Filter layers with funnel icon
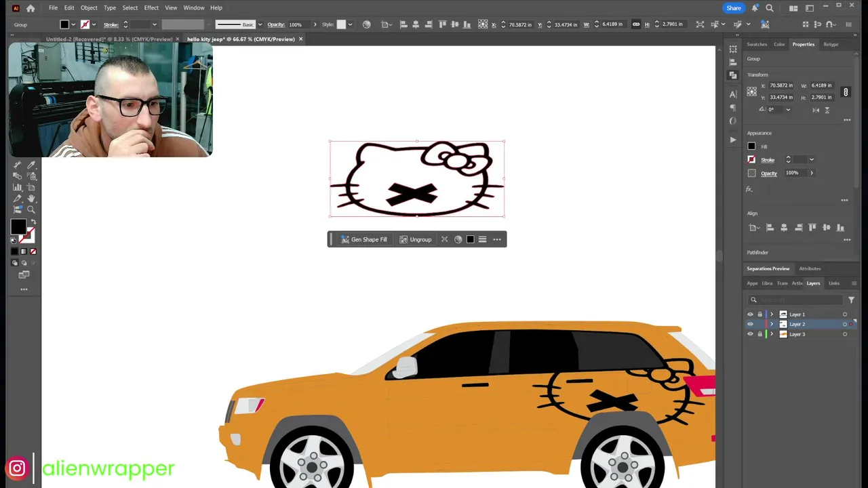 (x=851, y=300)
